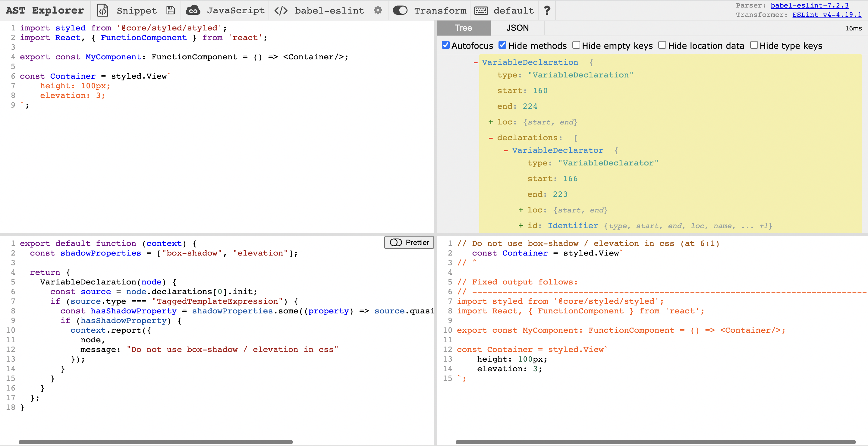The image size is (868, 446).
Task: Click the babel-eslint parser code brackets icon
Action: (x=281, y=11)
